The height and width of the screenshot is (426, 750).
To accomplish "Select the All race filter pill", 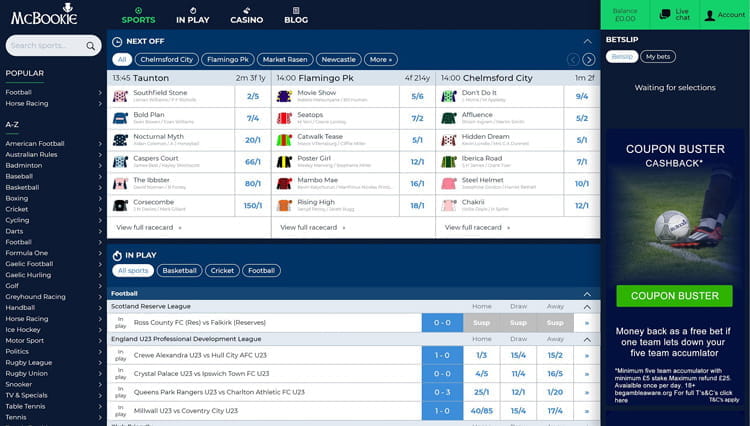I will click(122, 60).
